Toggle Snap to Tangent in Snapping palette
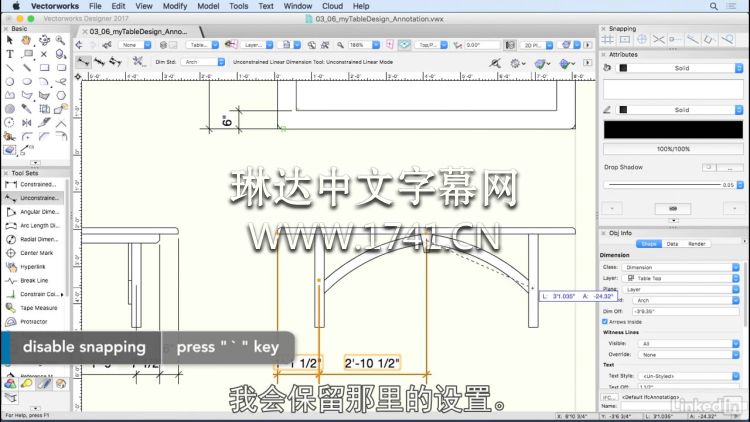The image size is (750, 422). point(727,39)
